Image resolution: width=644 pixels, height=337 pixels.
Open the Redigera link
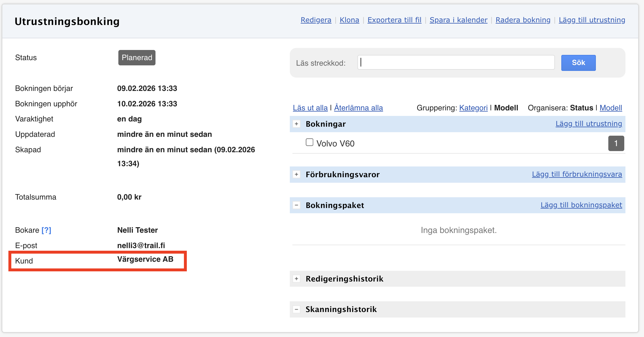click(x=316, y=20)
